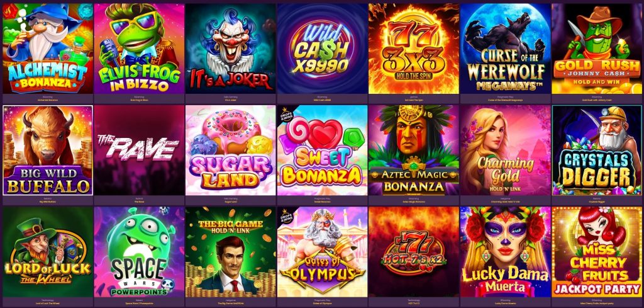644x308 pixels.
Task: Select the Big Wild Buffalo game
Action: pyautogui.click(x=48, y=150)
